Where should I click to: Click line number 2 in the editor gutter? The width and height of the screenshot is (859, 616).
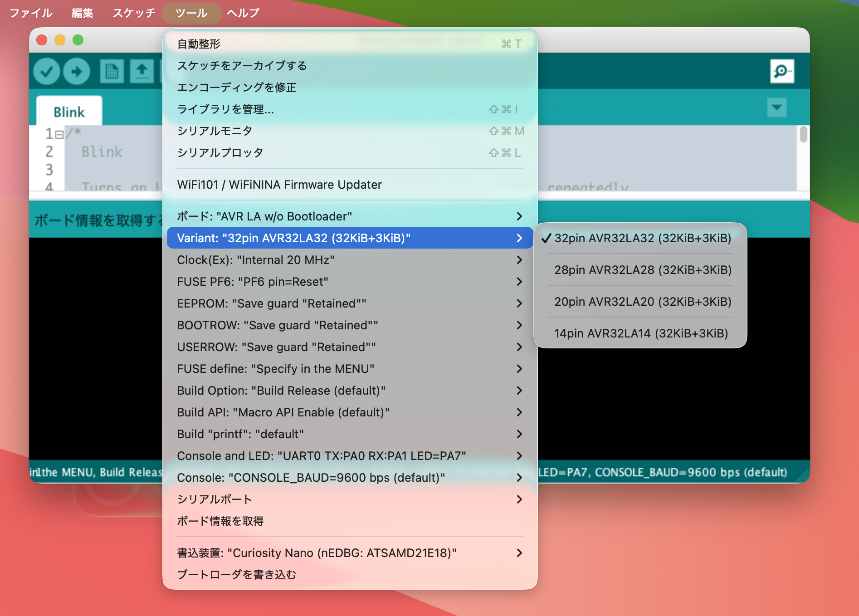coord(49,152)
